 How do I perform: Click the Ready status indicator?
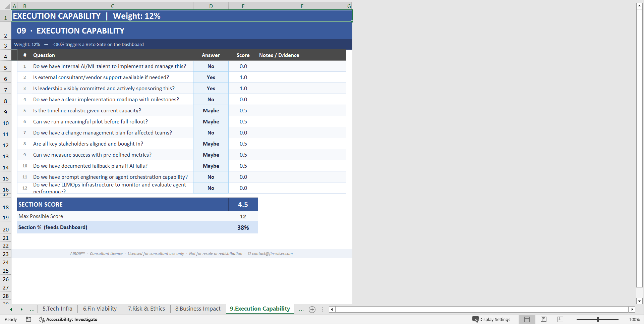click(11, 319)
